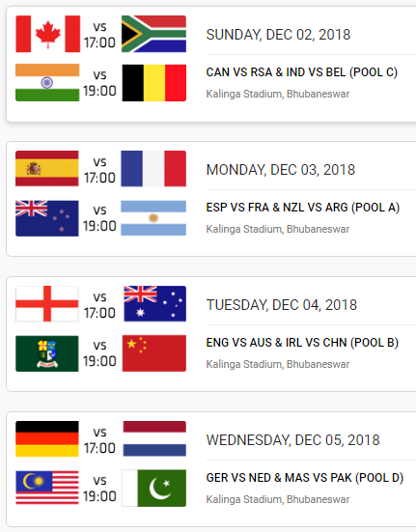
Task: Select the Pakistan flag
Action: [x=153, y=488]
